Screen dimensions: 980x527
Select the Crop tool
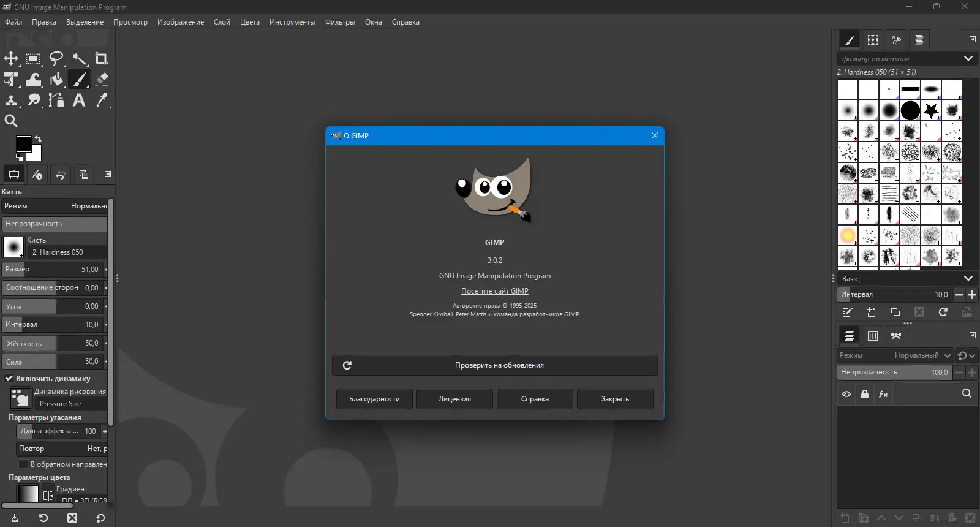pyautogui.click(x=102, y=59)
